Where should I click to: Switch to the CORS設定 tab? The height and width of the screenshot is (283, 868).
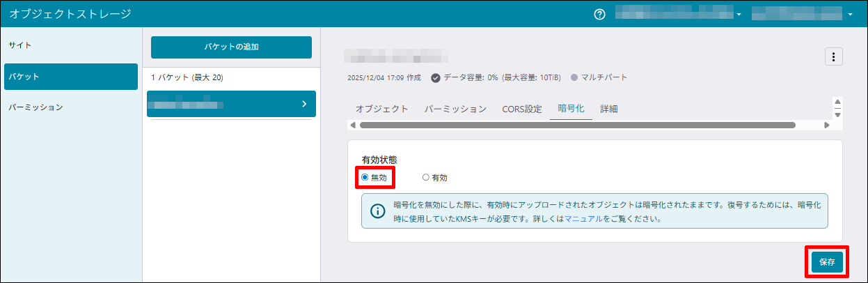[x=521, y=109]
